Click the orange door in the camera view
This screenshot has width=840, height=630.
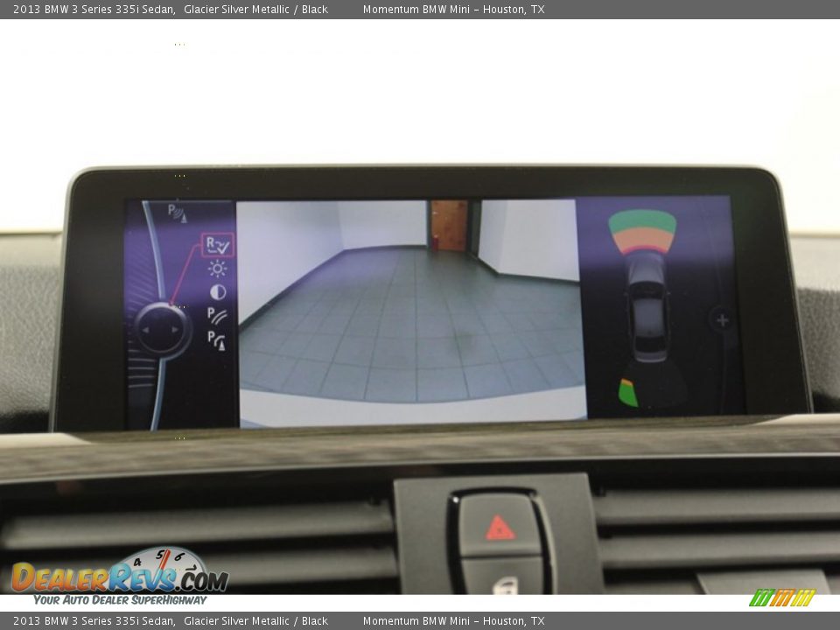coord(449,225)
